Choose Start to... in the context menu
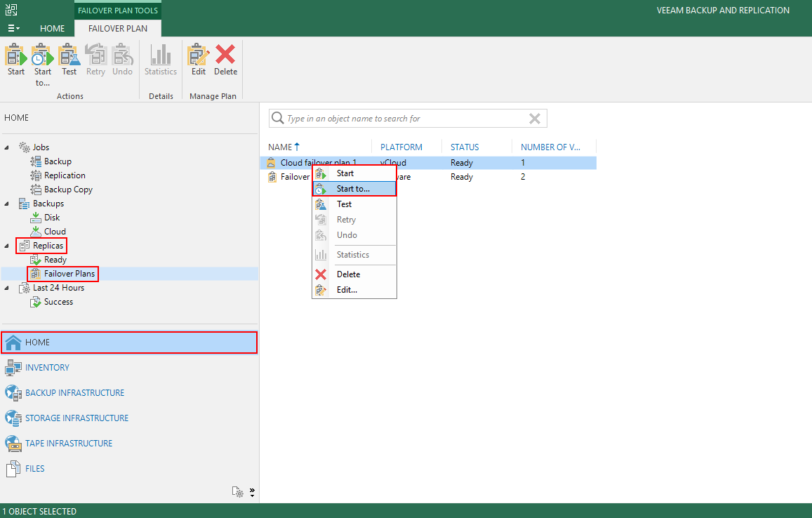Viewport: 812px width, 518px height. point(353,189)
